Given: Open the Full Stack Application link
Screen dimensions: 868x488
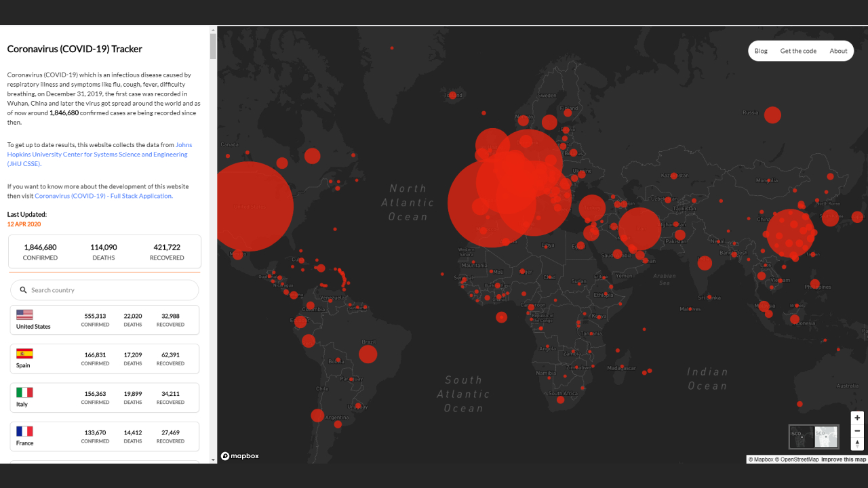Looking at the screenshot, I should pos(103,196).
